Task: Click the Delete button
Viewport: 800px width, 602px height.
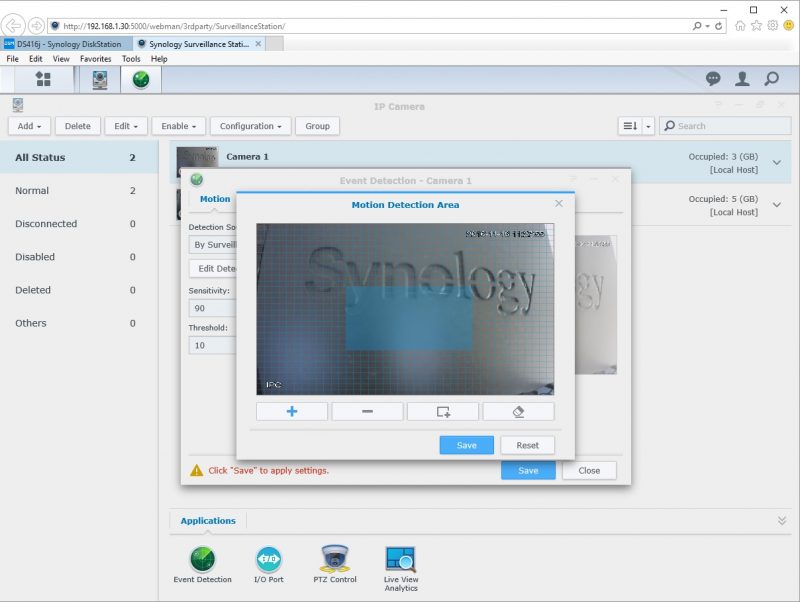Action: point(78,126)
